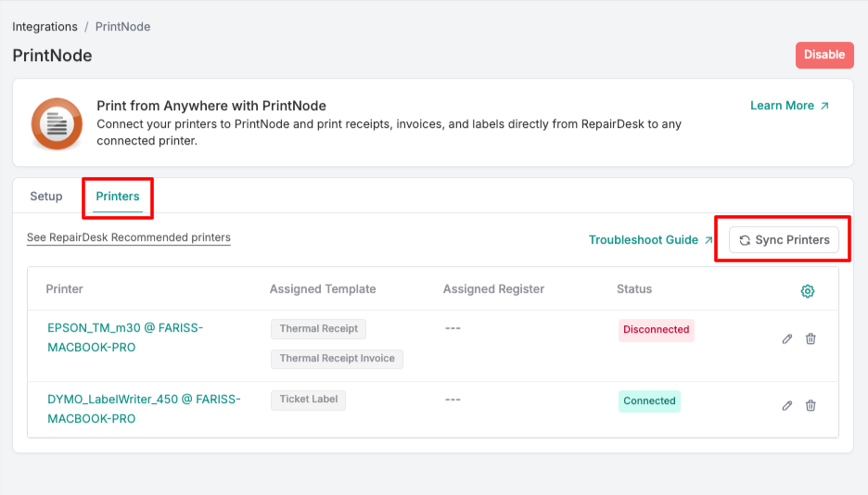Open the Troubleshoot Guide link
868x495 pixels.
[x=650, y=240]
